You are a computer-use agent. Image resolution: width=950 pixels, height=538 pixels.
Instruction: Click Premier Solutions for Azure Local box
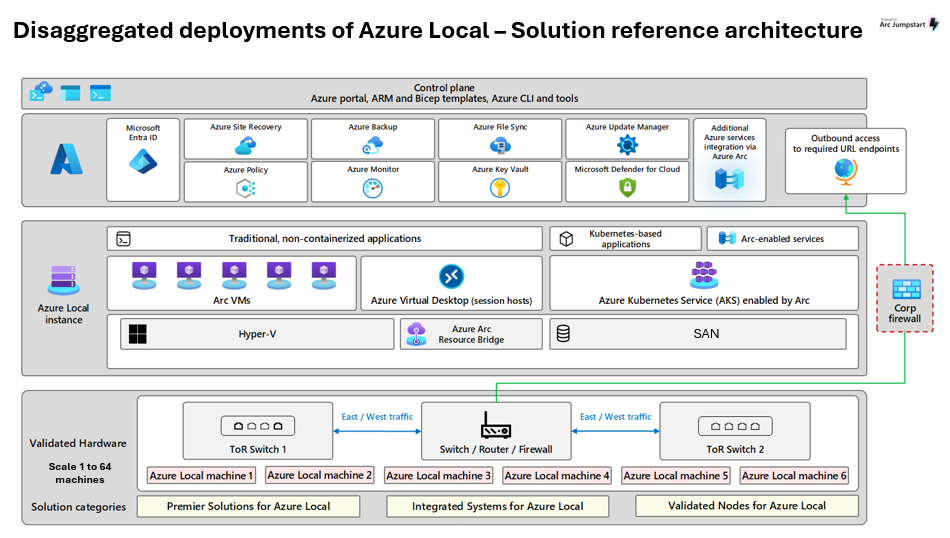coord(248,506)
